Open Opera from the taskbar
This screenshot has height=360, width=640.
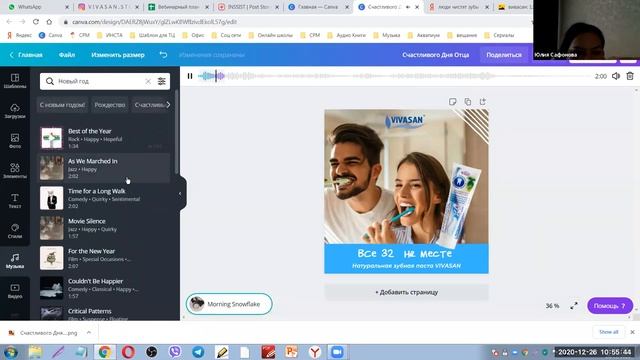click(x=128, y=352)
